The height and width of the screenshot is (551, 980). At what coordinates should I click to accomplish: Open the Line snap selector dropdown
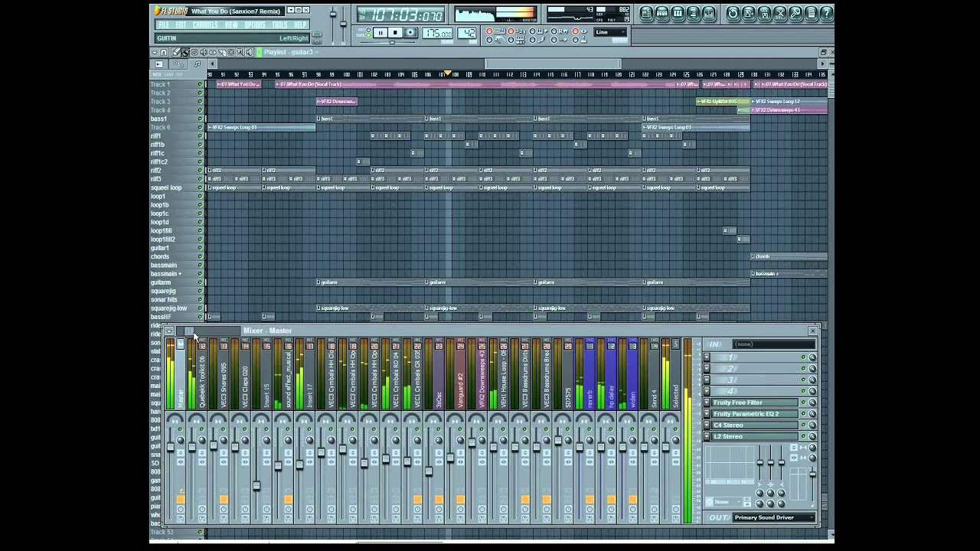610,32
